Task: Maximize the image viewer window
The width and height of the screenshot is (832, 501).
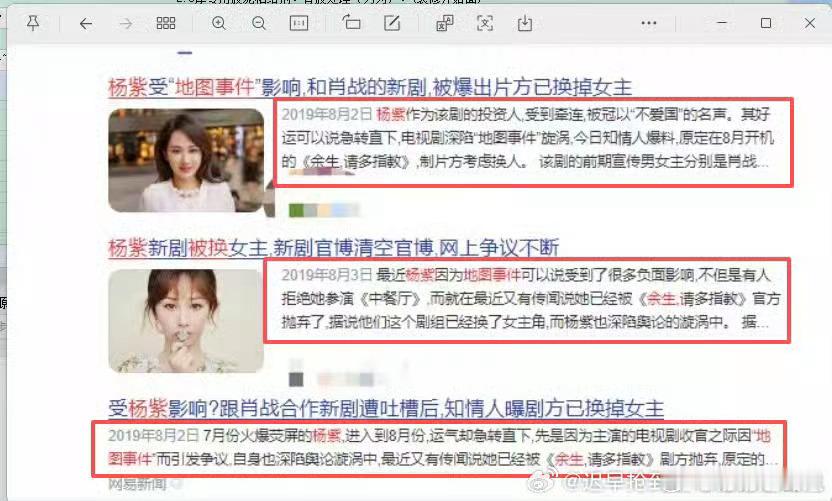Action: point(766,23)
